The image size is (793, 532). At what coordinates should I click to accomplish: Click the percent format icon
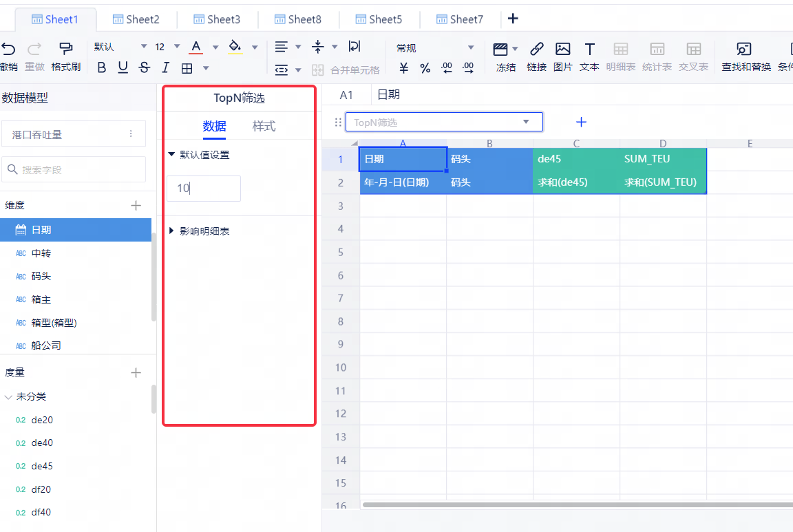(425, 68)
